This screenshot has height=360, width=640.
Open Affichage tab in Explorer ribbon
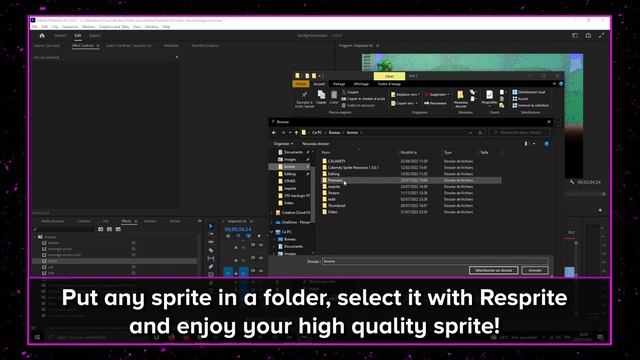pos(361,84)
